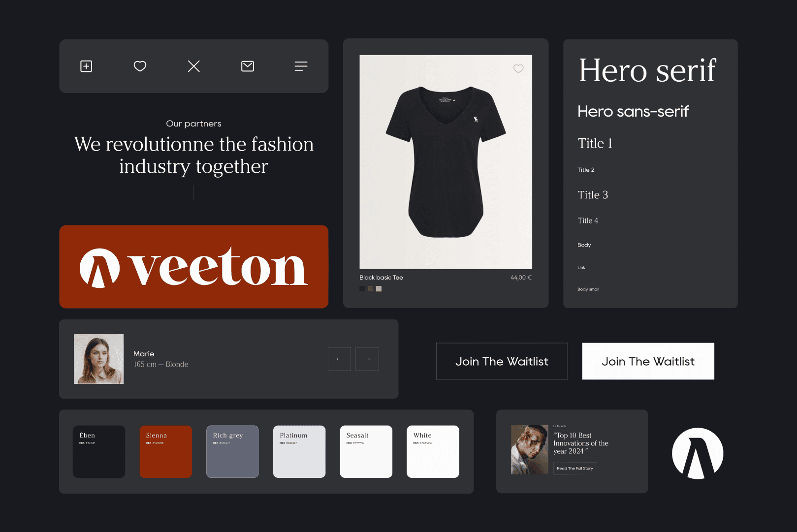The image size is (797, 532).
Task: Click the dark outlined Join The Waitlist button
Action: (x=502, y=361)
